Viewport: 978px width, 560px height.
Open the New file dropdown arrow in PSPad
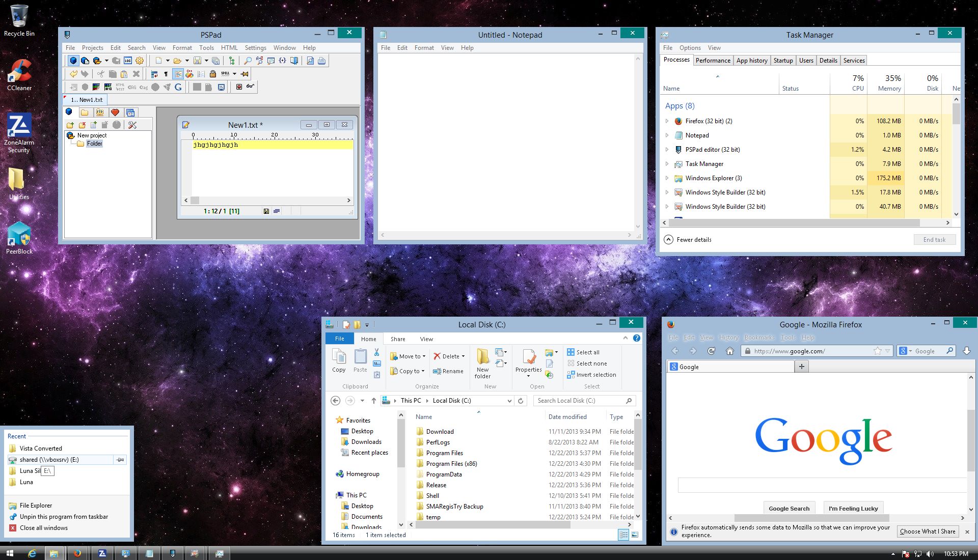tap(168, 61)
